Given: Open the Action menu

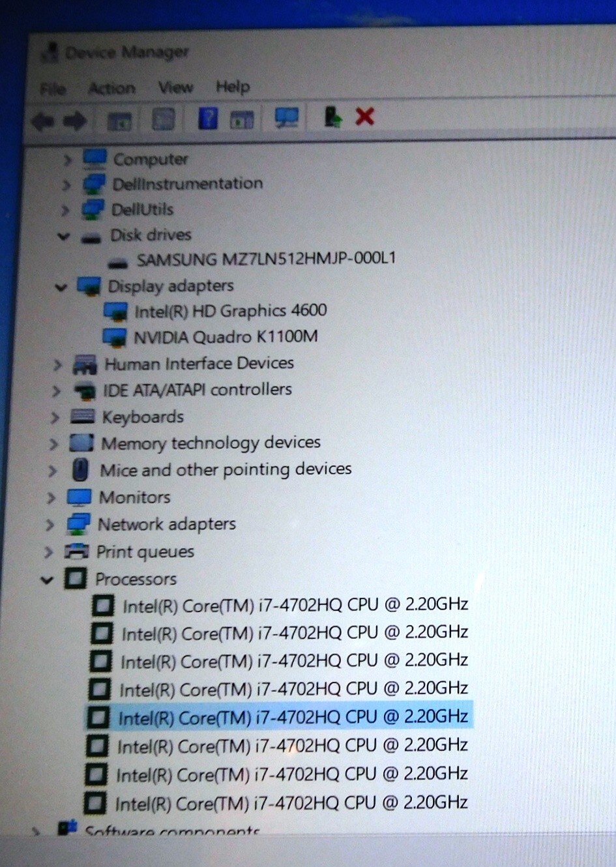Looking at the screenshot, I should pyautogui.click(x=112, y=87).
